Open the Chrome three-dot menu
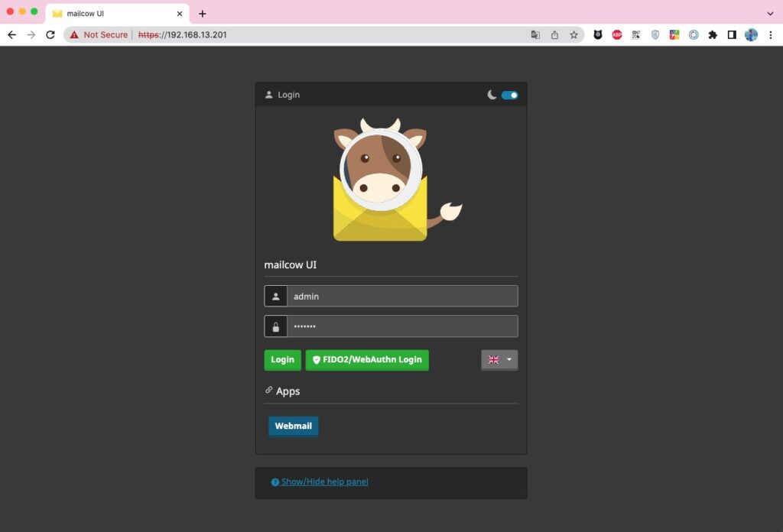Viewport: 783px width, 532px height. click(771, 35)
